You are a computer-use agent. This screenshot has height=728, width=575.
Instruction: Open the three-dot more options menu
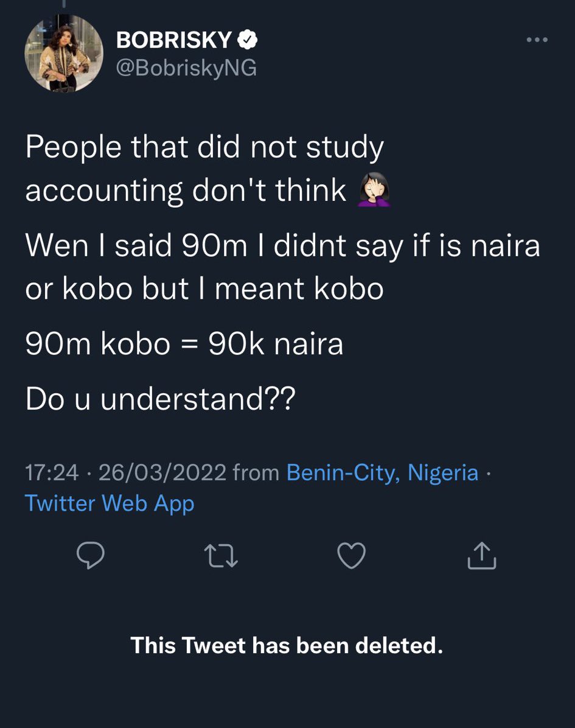pyautogui.click(x=537, y=40)
